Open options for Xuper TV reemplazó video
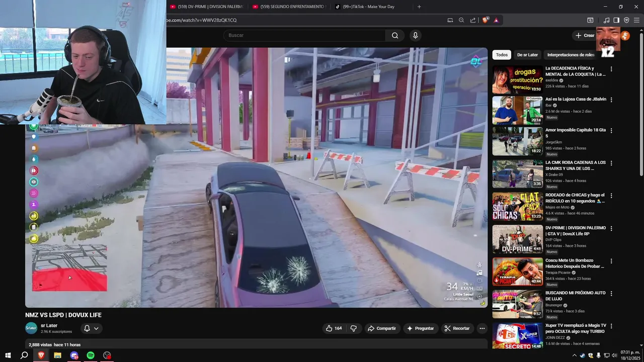 pos(611,326)
